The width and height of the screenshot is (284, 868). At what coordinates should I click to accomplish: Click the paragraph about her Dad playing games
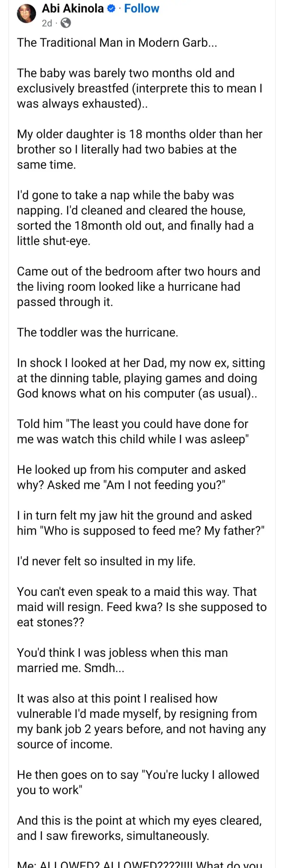pyautogui.click(x=141, y=378)
